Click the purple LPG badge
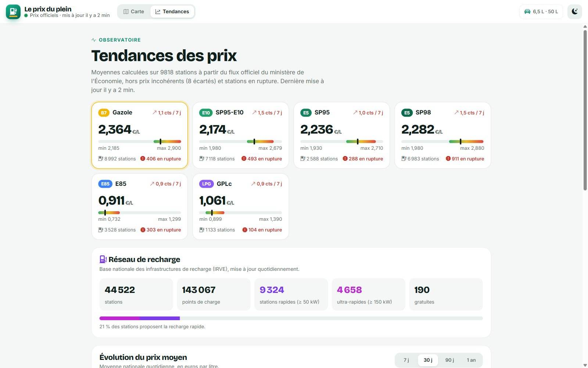 [207, 184]
